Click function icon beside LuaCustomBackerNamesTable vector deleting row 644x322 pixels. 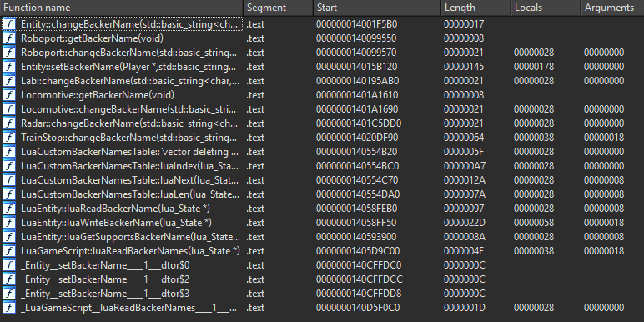9,152
